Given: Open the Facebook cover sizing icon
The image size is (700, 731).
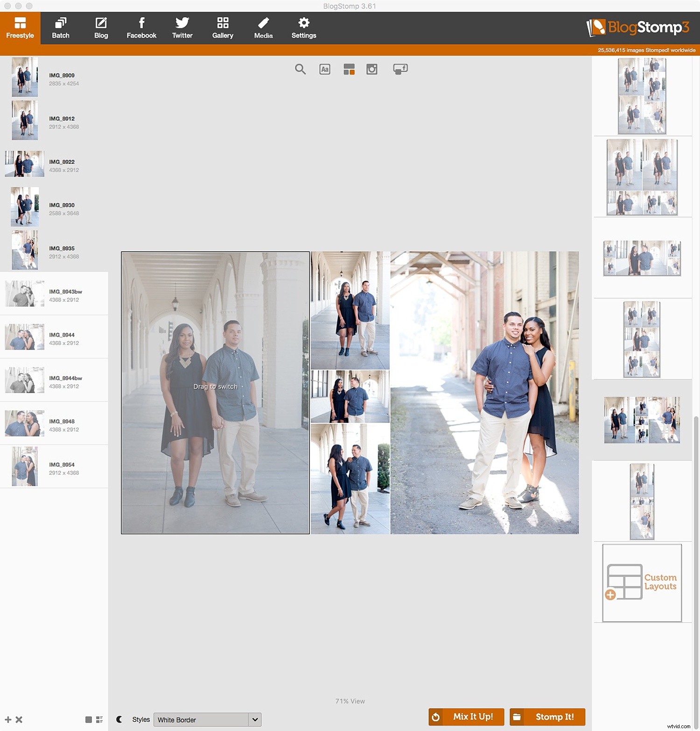Looking at the screenshot, I should [400, 69].
